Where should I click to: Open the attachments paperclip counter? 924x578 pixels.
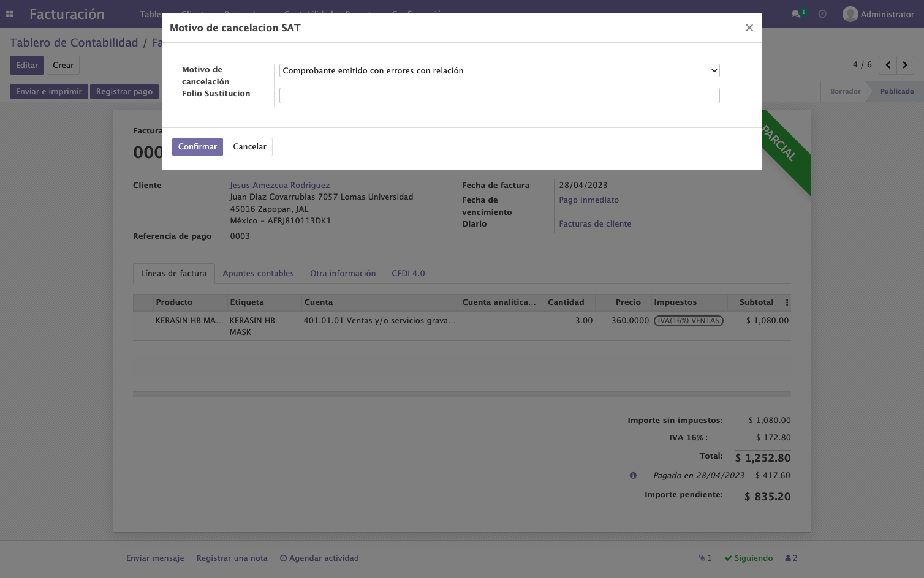pyautogui.click(x=705, y=558)
